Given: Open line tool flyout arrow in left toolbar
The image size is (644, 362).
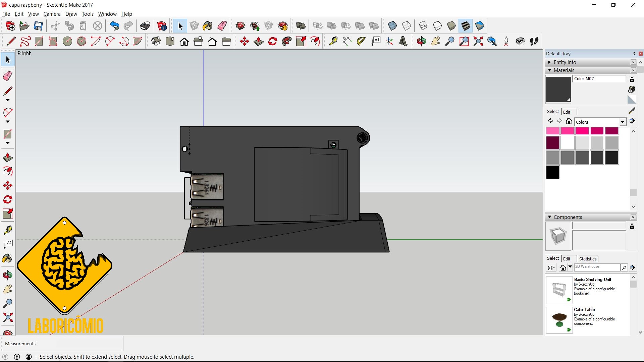Looking at the screenshot, I should [8, 100].
